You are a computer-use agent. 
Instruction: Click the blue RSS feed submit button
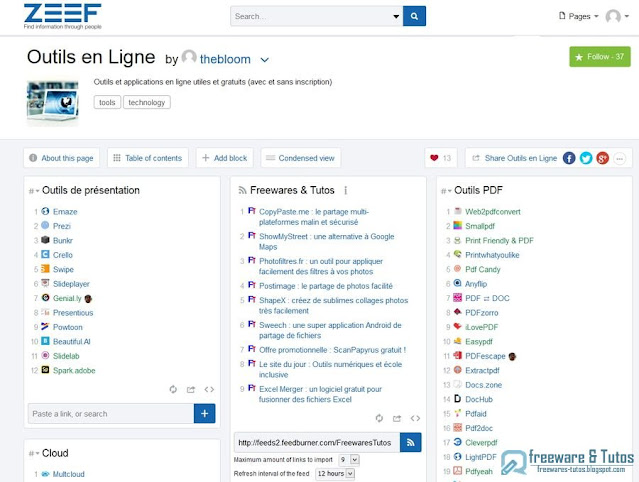click(x=411, y=442)
